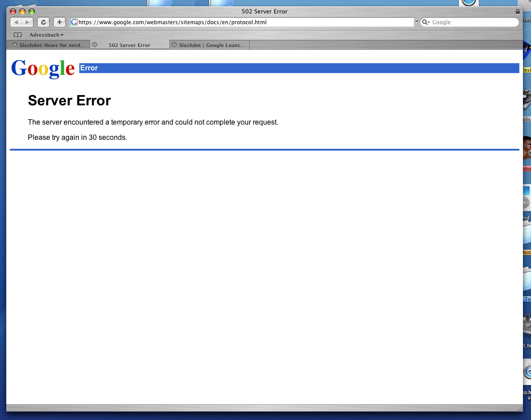531x420 pixels.
Task: Click the "502 Server Error" window title
Action: click(x=264, y=12)
